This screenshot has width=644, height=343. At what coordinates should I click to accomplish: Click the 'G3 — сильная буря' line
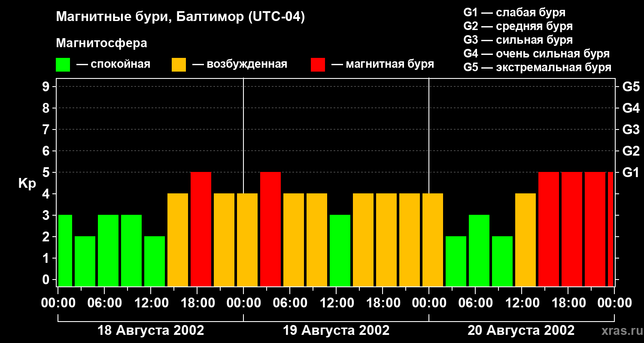pyautogui.click(x=518, y=40)
